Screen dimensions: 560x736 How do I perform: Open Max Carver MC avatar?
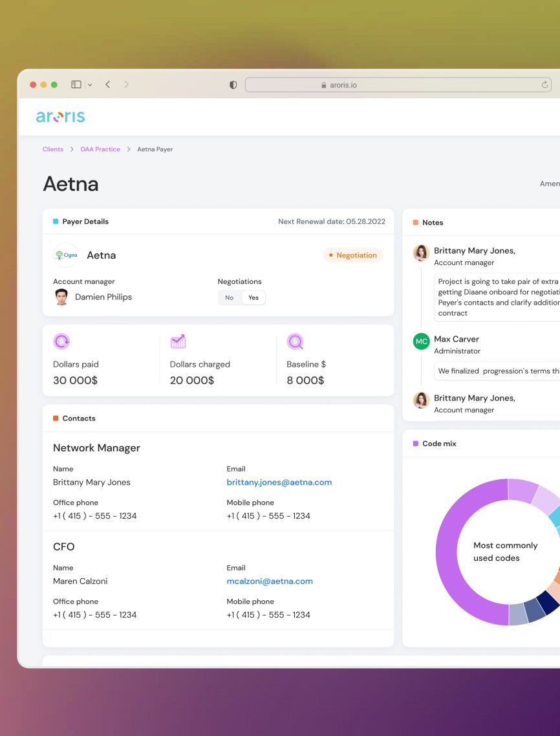[x=422, y=341]
